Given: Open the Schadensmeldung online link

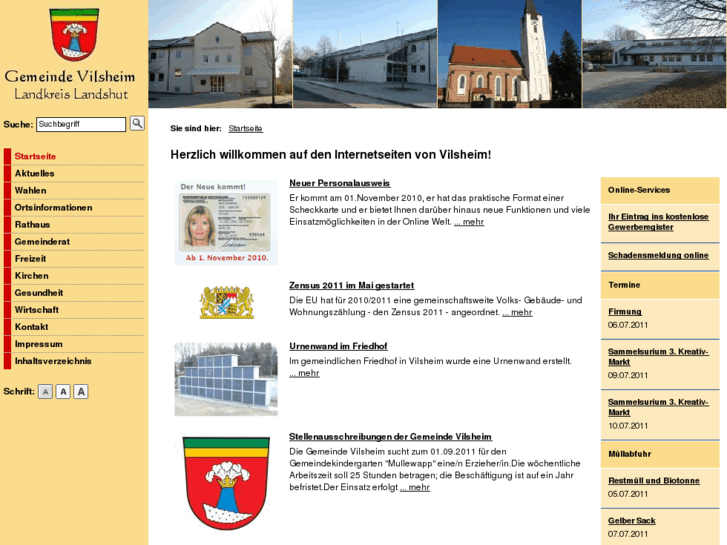Looking at the screenshot, I should coord(658,255).
